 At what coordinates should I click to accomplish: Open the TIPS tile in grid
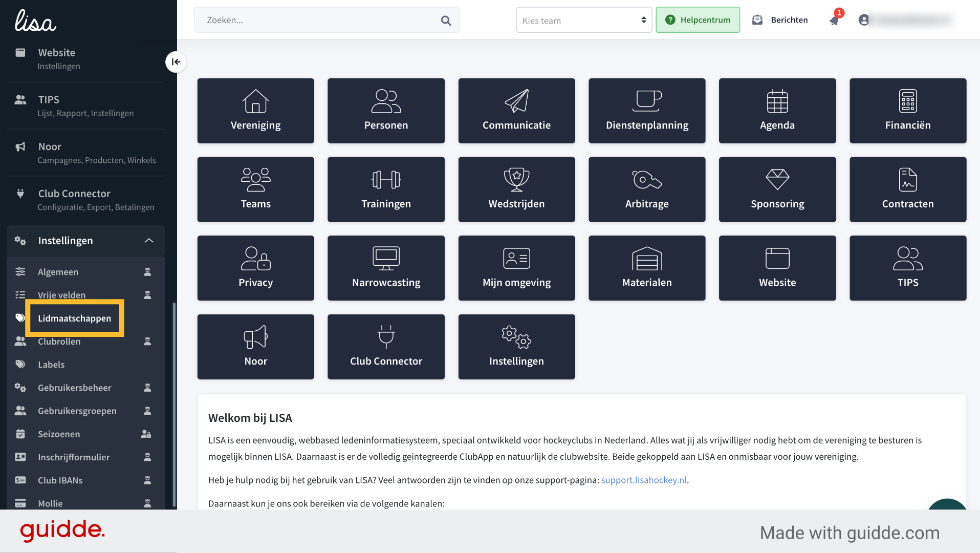[x=908, y=268]
